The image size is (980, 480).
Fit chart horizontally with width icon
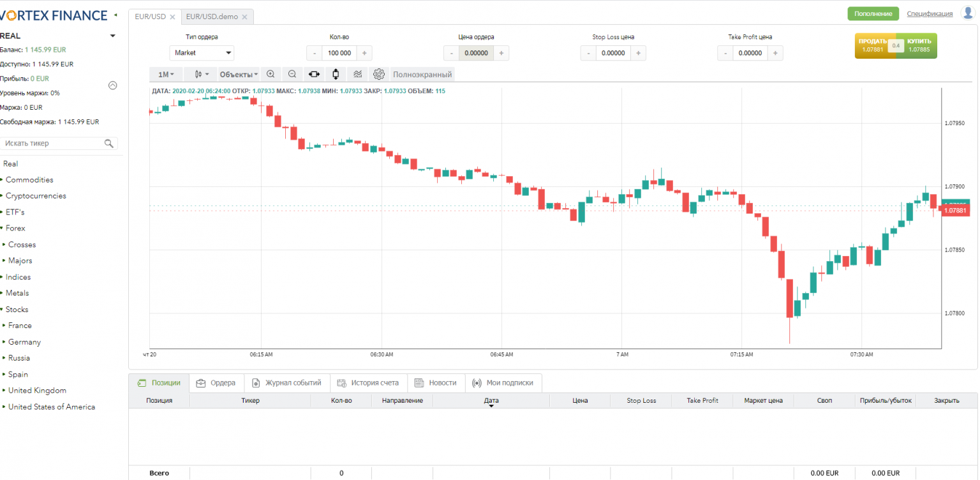pyautogui.click(x=314, y=74)
